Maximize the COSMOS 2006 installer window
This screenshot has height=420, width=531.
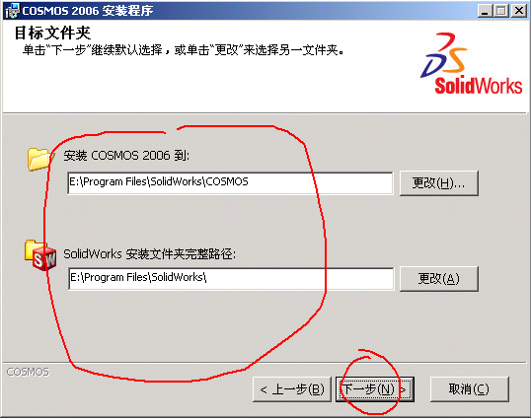[x=501, y=11]
